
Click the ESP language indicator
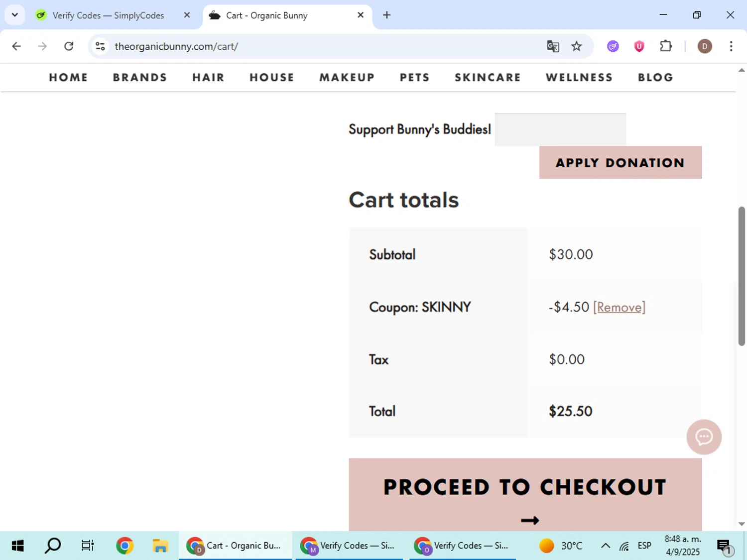click(x=644, y=546)
